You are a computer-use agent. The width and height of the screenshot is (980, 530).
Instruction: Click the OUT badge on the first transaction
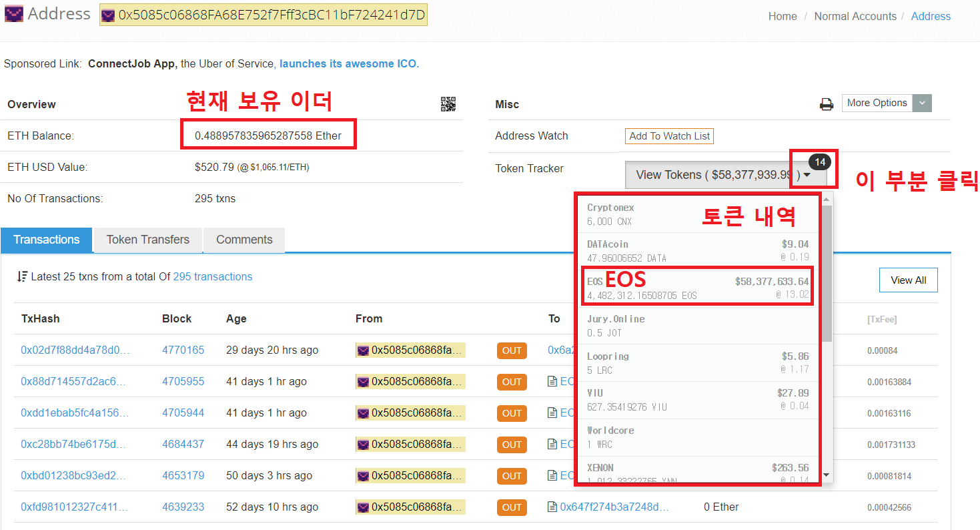(x=511, y=350)
